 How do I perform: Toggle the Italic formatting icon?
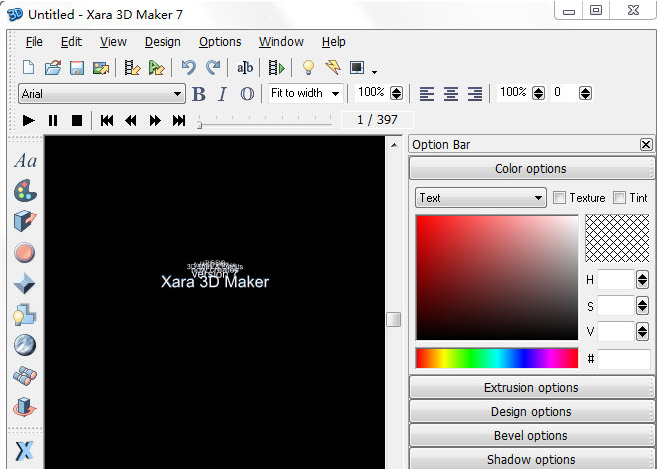pos(222,93)
